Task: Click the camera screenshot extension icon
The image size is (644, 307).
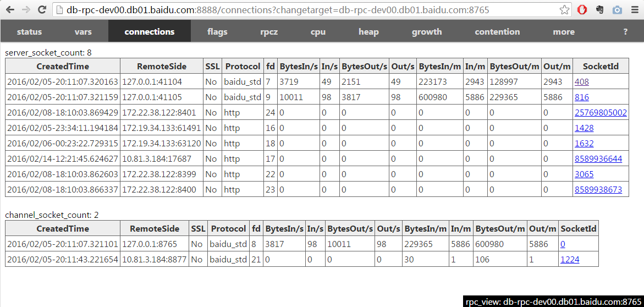Action: point(618,10)
